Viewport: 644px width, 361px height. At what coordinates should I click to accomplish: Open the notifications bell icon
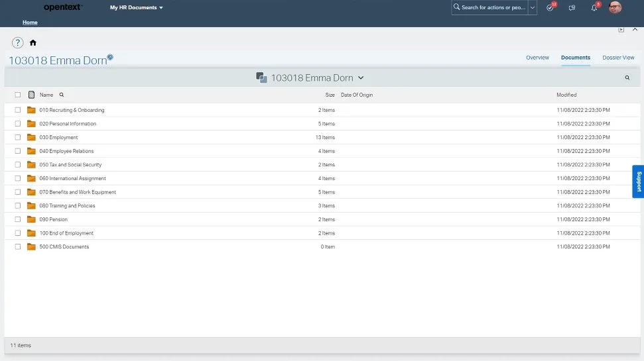click(x=594, y=7)
